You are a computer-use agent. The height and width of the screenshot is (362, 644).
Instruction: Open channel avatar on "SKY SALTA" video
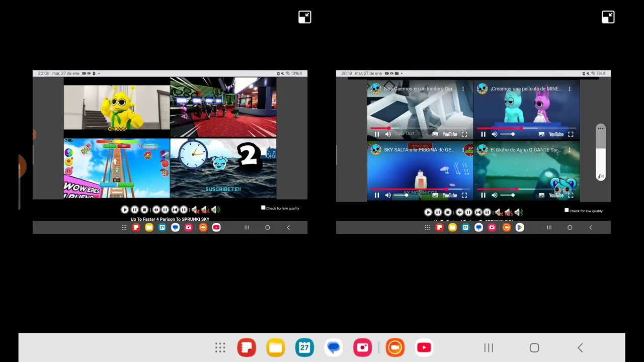(x=376, y=150)
